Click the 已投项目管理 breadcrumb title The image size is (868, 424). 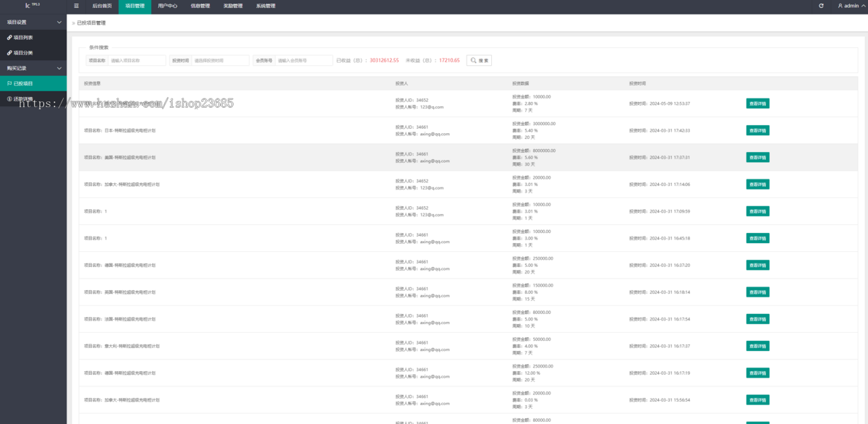(x=91, y=23)
